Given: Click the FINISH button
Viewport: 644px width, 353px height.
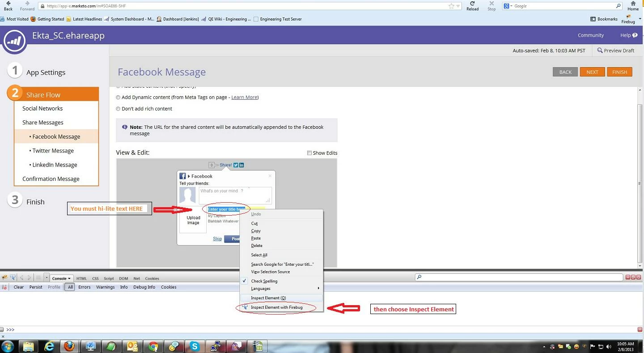Looking at the screenshot, I should (620, 72).
